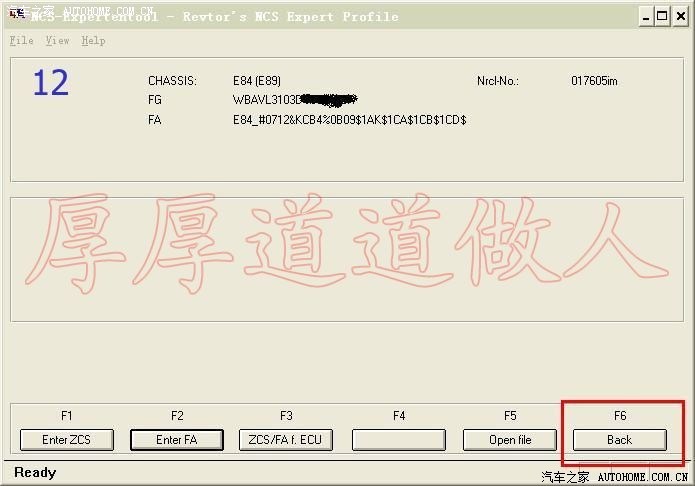Click the Nrcl-No. value 017605im

(x=598, y=81)
